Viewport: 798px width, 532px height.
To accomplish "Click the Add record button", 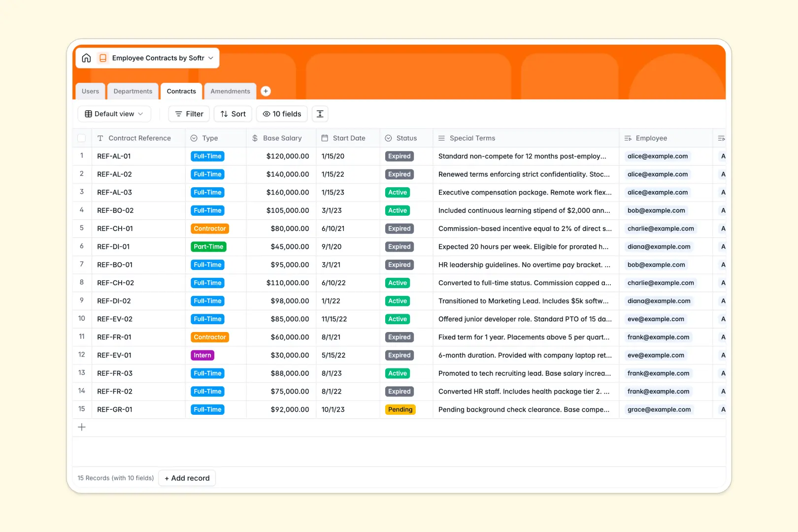I will click(187, 478).
